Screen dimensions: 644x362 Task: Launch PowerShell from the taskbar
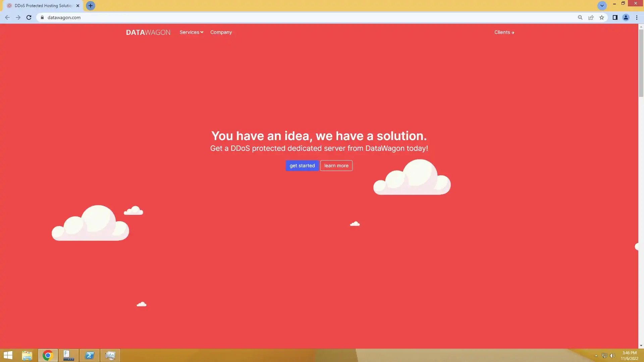click(90, 355)
